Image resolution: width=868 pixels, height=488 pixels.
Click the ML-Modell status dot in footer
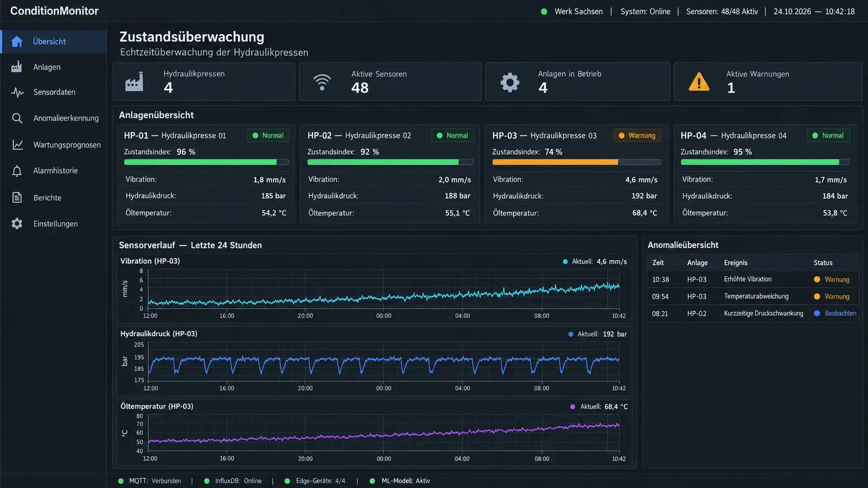click(x=372, y=481)
